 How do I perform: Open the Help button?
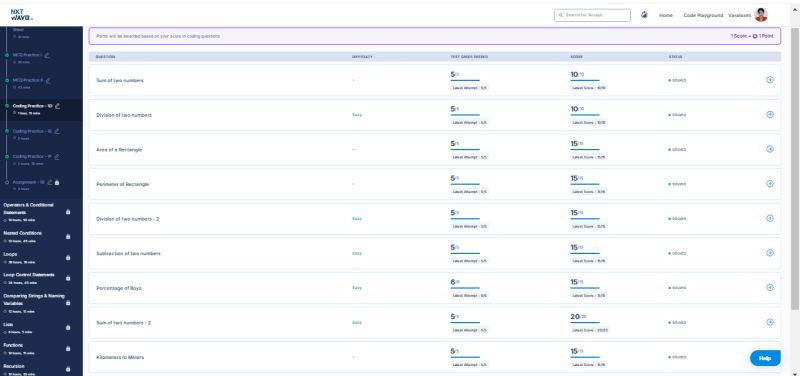765,358
